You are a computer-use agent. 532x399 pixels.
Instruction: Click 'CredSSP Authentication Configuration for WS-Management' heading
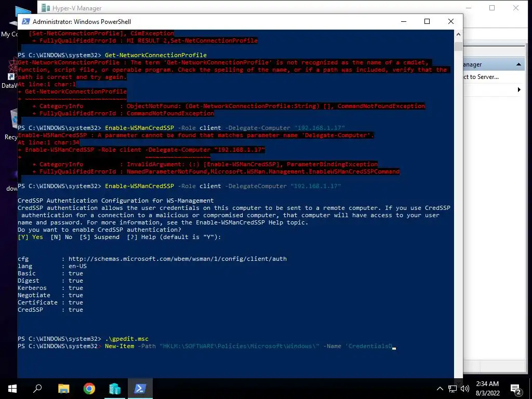coord(116,201)
